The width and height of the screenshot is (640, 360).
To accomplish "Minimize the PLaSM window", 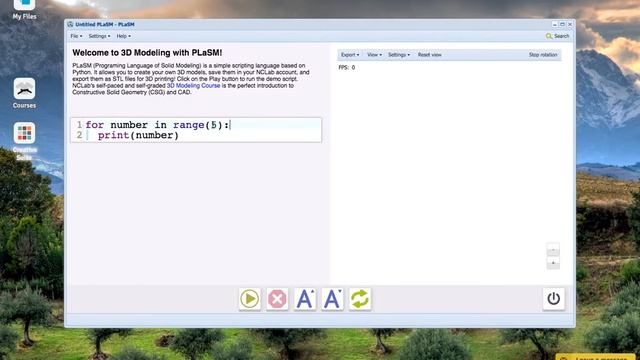I will [555, 24].
